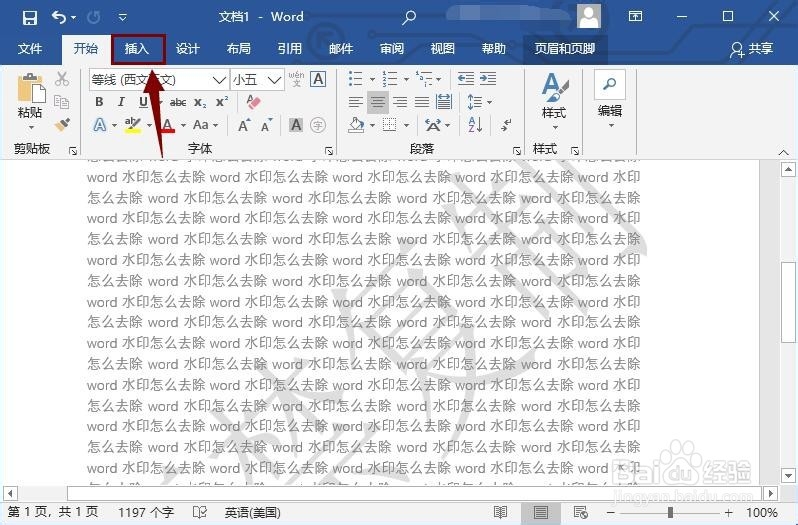
Task: Open the clipboard pane launcher
Action: coord(73,151)
